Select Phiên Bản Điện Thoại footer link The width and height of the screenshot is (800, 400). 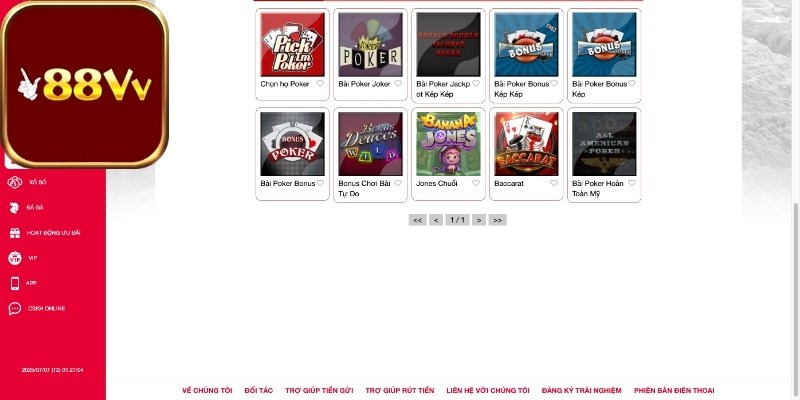(x=674, y=390)
